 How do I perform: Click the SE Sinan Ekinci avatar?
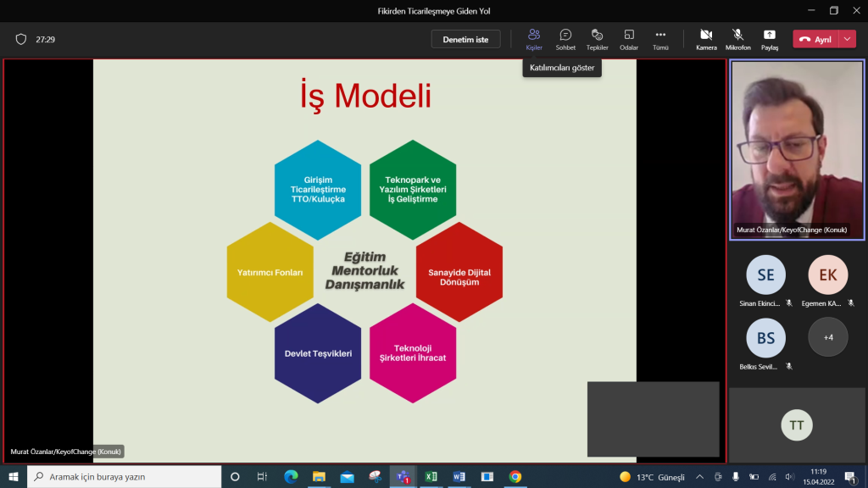point(765,275)
